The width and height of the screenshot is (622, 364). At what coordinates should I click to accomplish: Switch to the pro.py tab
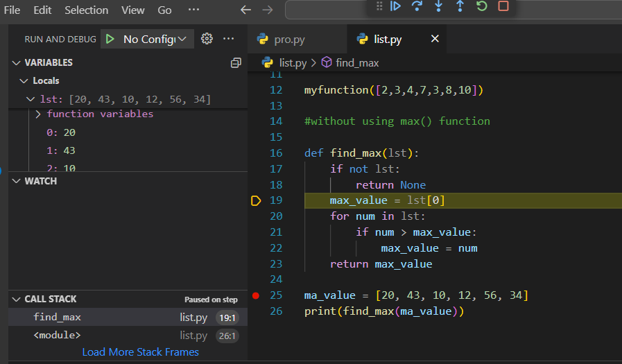(288, 40)
